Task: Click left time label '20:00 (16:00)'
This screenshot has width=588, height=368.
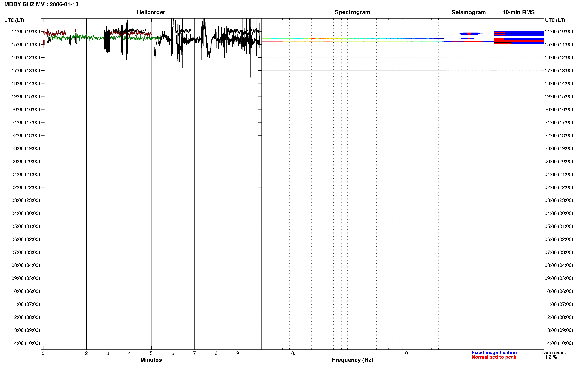Action: 26,109
